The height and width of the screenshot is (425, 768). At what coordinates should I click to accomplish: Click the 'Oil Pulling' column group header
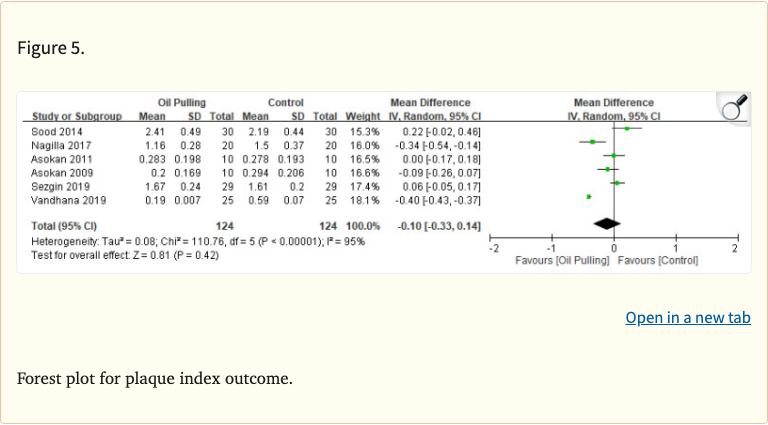coord(182,103)
